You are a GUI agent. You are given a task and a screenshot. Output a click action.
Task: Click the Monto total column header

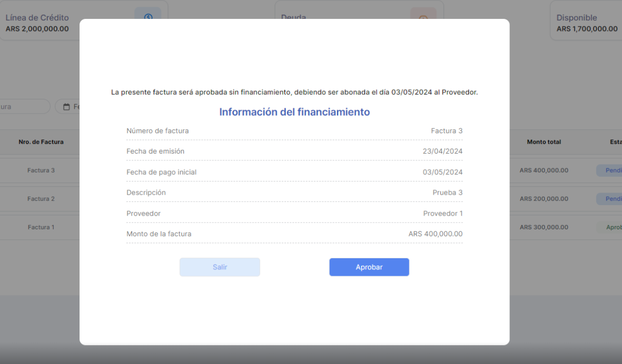point(544,142)
